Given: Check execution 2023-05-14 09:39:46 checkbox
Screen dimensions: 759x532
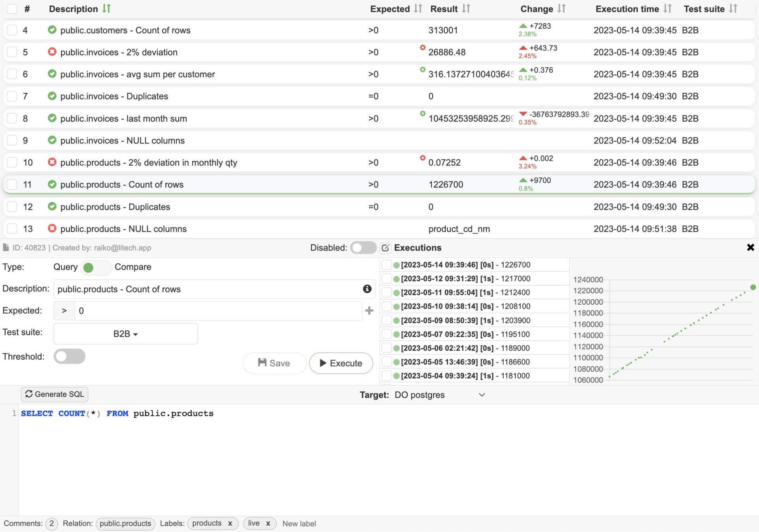Looking at the screenshot, I should (x=387, y=265).
